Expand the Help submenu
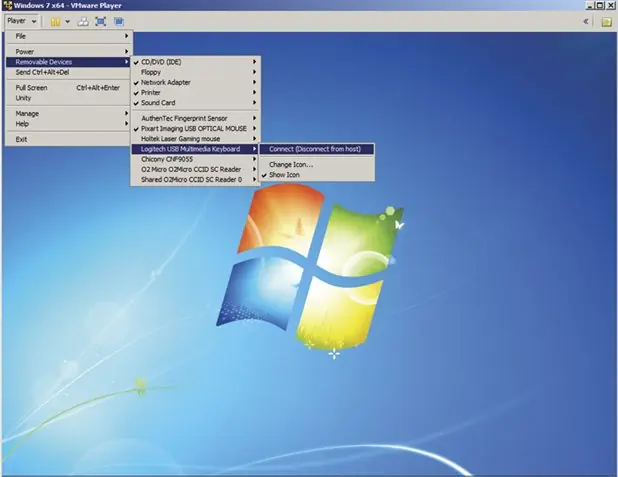The image size is (618, 477). (x=69, y=124)
